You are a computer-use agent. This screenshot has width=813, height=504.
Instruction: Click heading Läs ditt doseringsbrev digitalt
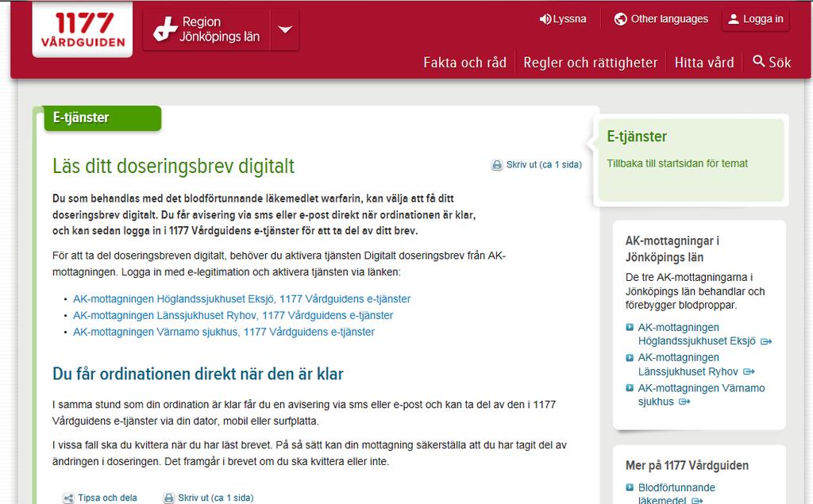tap(173, 167)
